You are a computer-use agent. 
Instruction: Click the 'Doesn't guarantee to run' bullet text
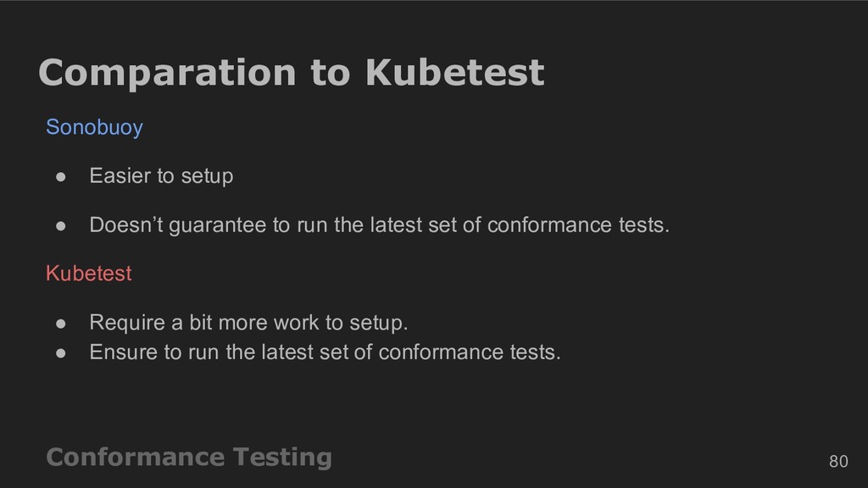click(x=379, y=225)
